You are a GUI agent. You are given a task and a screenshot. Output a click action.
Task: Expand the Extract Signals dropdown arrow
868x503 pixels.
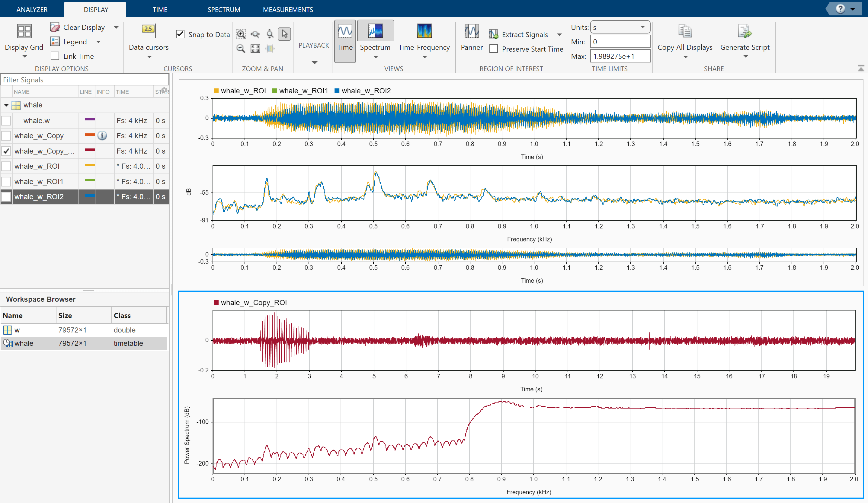pos(559,34)
